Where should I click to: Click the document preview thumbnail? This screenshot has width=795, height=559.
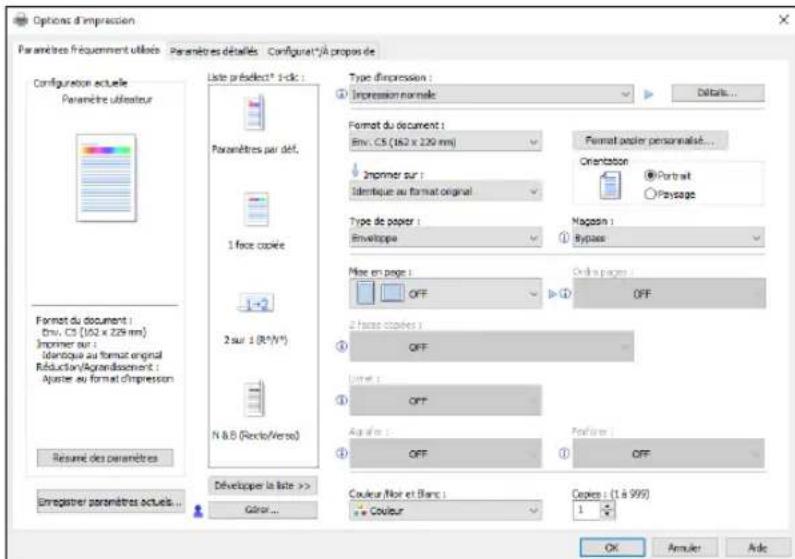point(106,177)
